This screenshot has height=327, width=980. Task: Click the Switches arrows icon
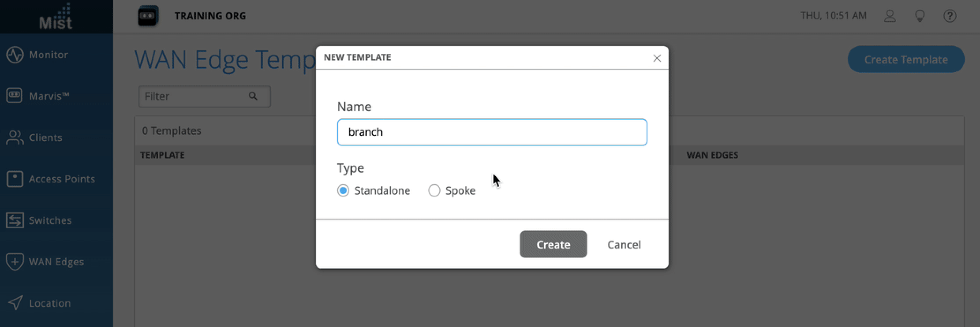tap(15, 220)
